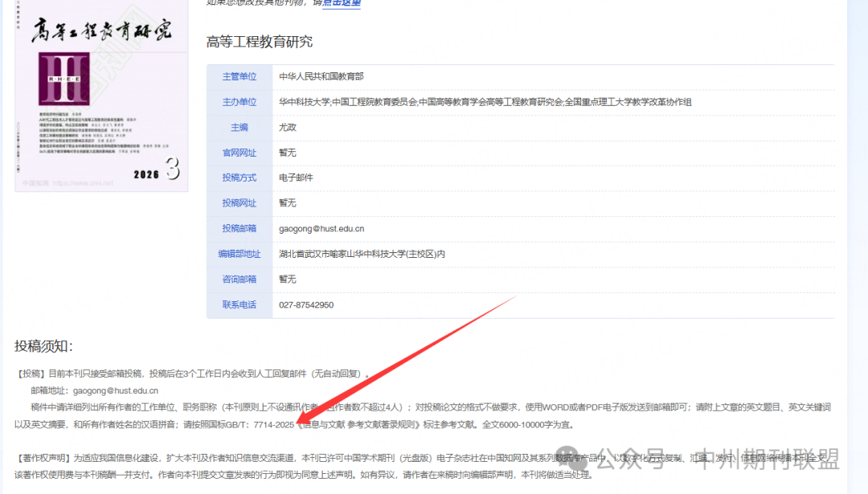868x494 pixels.
Task: Click the 电子邮件 value
Action: click(x=296, y=178)
